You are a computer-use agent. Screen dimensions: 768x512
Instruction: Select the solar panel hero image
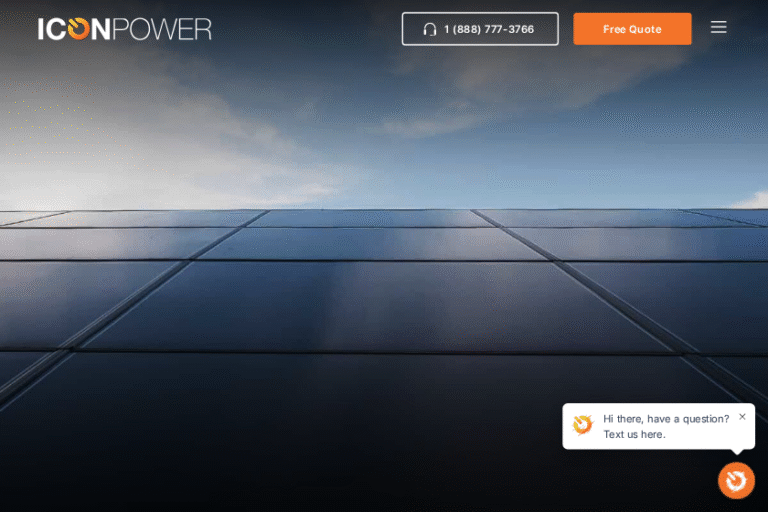coord(384,360)
